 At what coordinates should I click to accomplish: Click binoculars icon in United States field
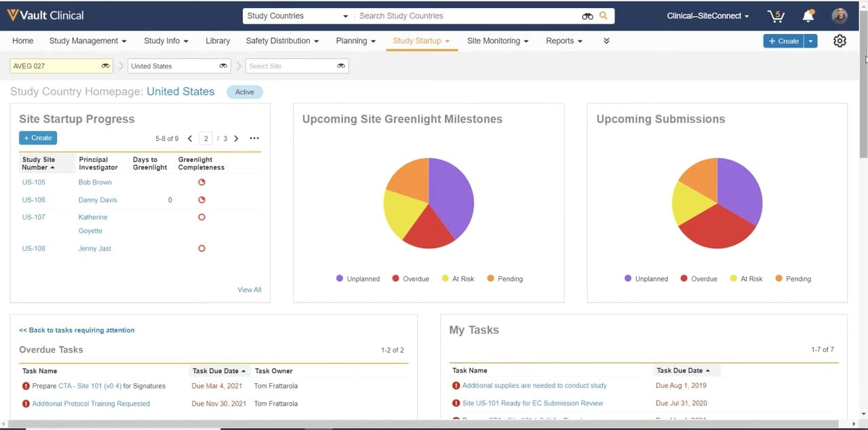pos(223,66)
